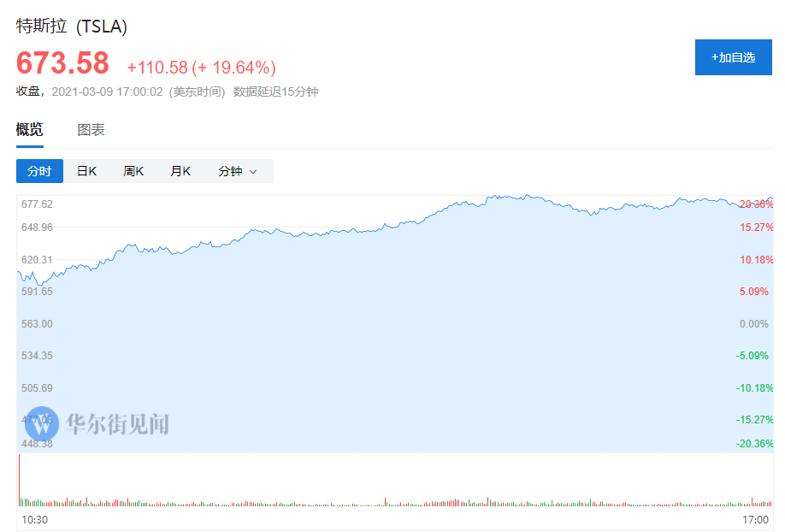Click the 10:30 time axis label

[34, 519]
